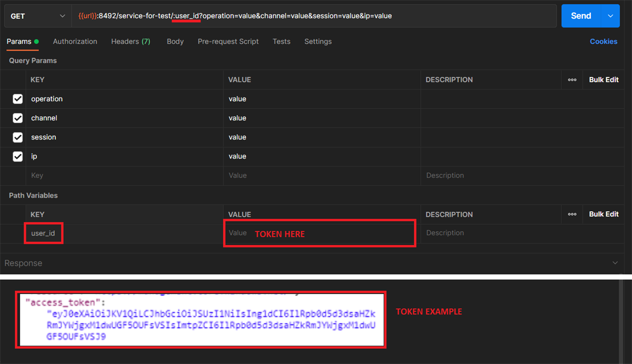The height and width of the screenshot is (364, 632).
Task: Open the Body tab
Action: [175, 41]
